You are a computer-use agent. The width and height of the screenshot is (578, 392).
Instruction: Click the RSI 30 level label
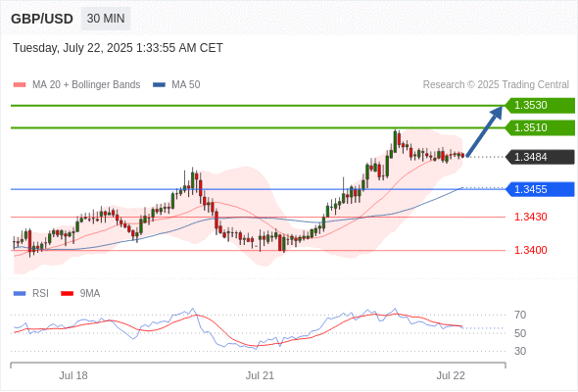coord(520,351)
